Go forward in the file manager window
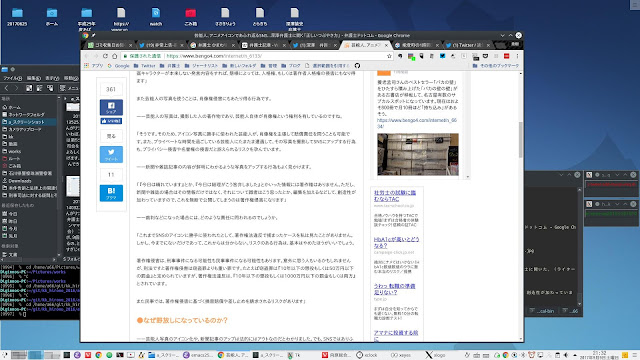 pos(16,88)
